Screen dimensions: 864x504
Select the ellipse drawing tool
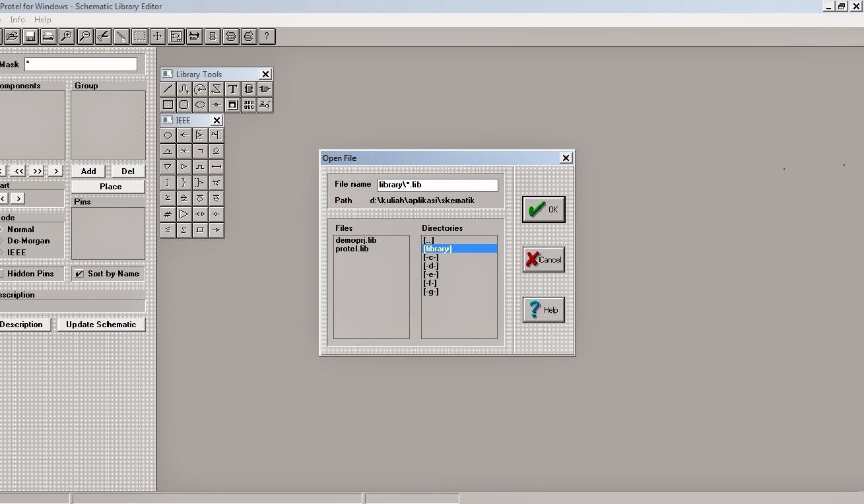coord(200,104)
